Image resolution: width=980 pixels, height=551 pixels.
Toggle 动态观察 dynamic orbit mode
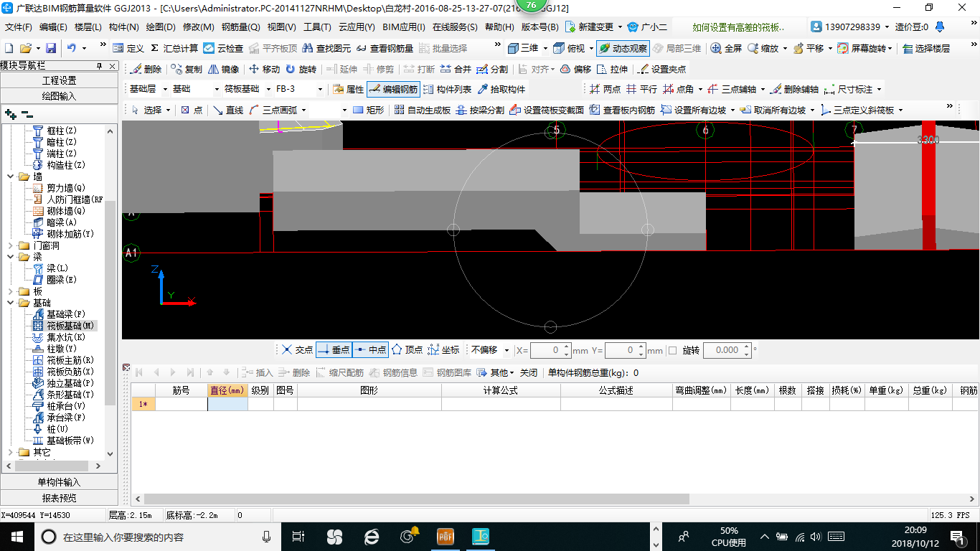(x=623, y=48)
